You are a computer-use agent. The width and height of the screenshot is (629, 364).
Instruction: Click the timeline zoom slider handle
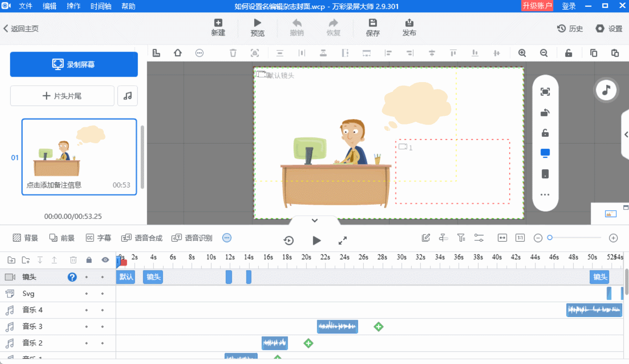(550, 238)
